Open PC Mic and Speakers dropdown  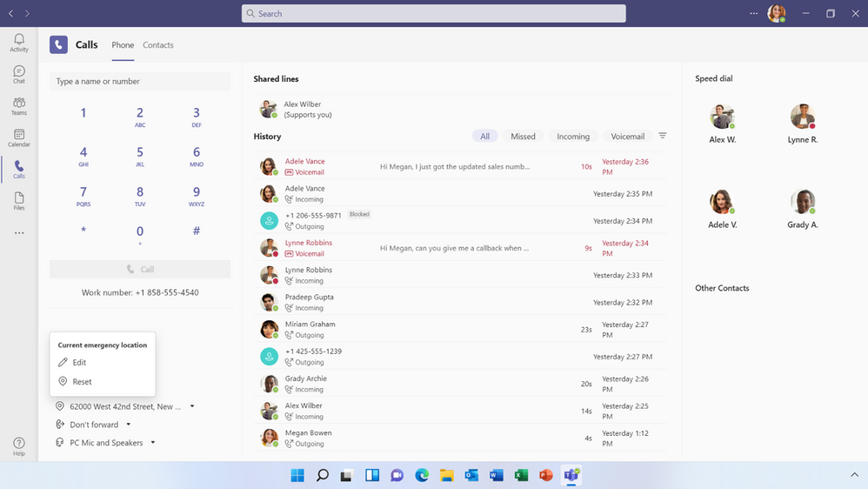coord(153,443)
